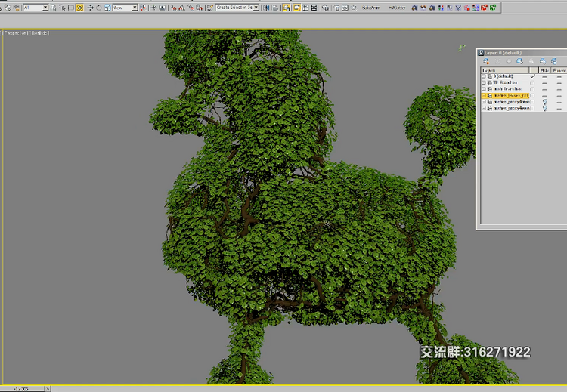Viewport: 567px width, 392px height.
Task: Open the 'Create Selection Set' dropdown
Action: point(237,8)
